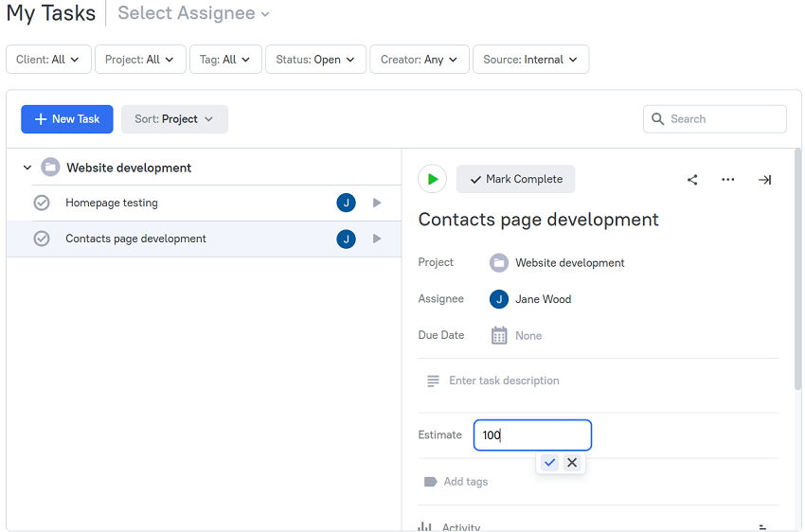
Task: Toggle completion circle for Contacts page development
Action: pyautogui.click(x=42, y=239)
